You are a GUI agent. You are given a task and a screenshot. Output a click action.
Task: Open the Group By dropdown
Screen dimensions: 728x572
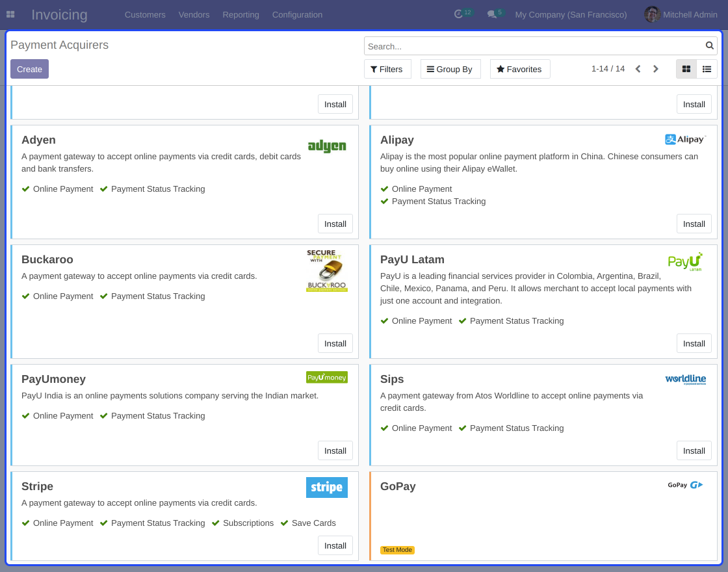tap(450, 69)
